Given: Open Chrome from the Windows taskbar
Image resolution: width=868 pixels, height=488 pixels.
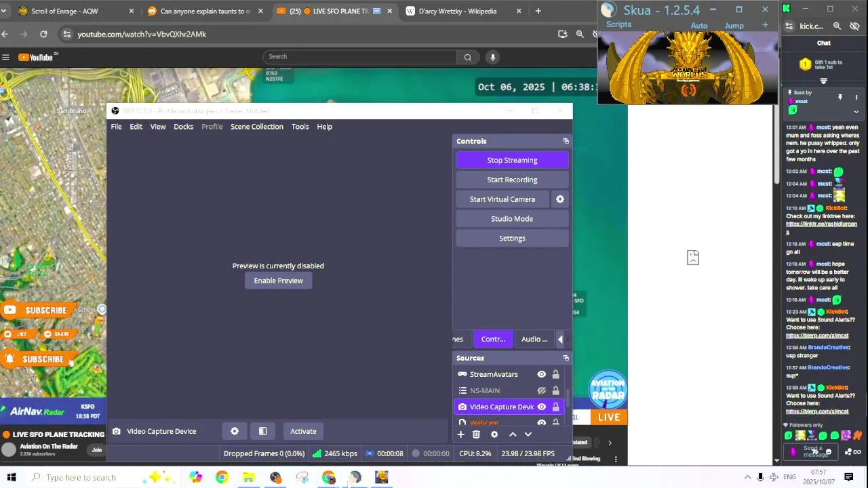Looking at the screenshot, I should click(222, 477).
